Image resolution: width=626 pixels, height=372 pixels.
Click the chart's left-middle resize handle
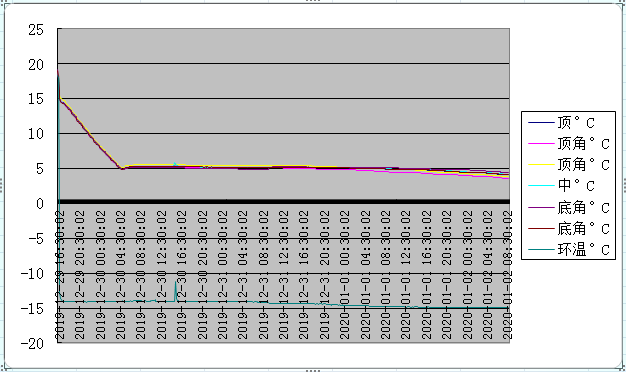click(x=2, y=186)
